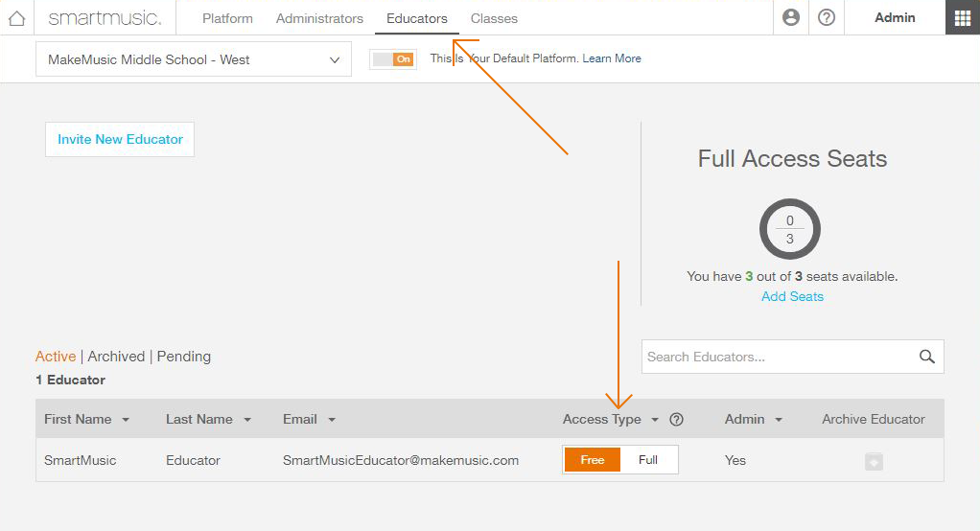Select the SmartMusicEducator@makemusic.com email cell

[401, 460]
